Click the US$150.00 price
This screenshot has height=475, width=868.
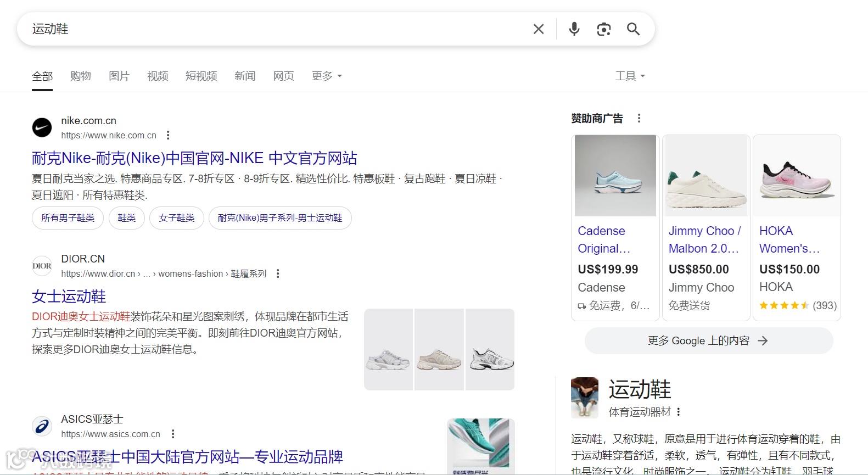coord(789,270)
